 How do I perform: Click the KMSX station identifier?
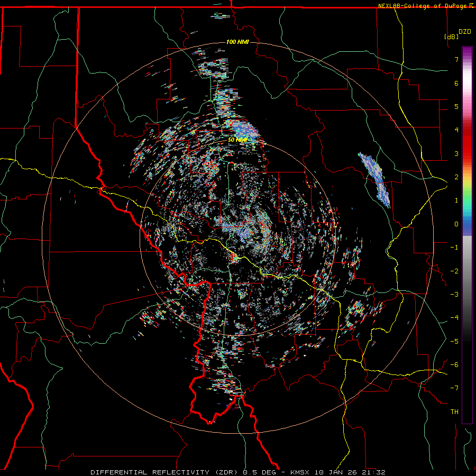tap(300, 472)
